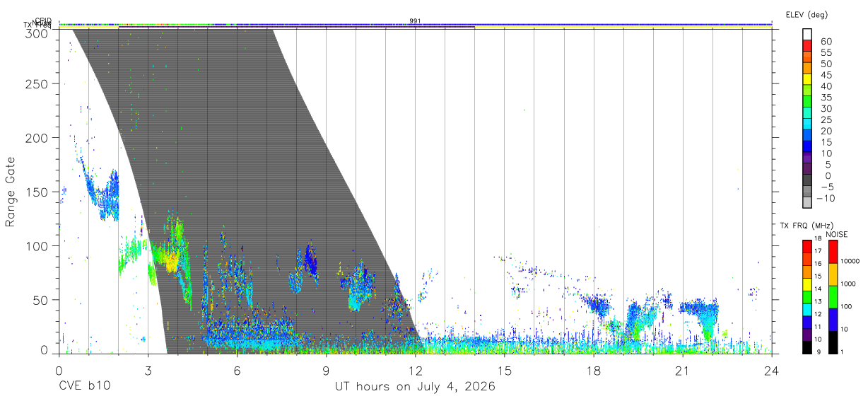Pick the green segment of the NOISE bar
Image resolution: width=868 pixels, height=401 pixels.
[x=833, y=297]
